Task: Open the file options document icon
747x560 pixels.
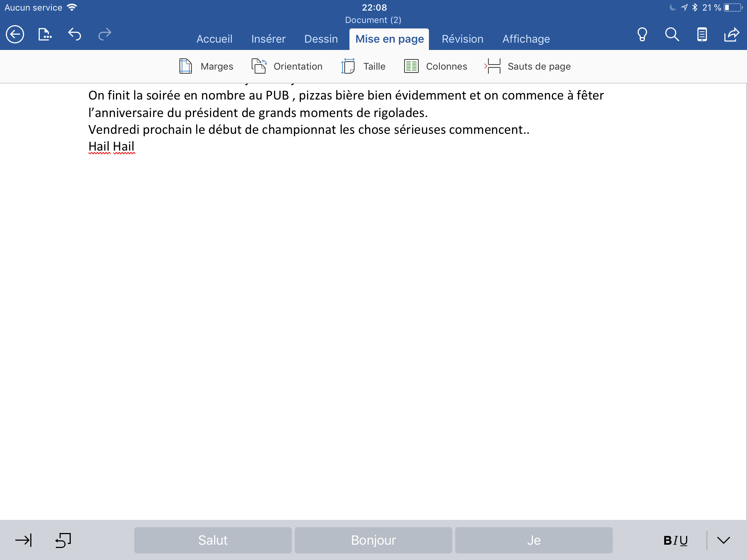Action: (45, 35)
